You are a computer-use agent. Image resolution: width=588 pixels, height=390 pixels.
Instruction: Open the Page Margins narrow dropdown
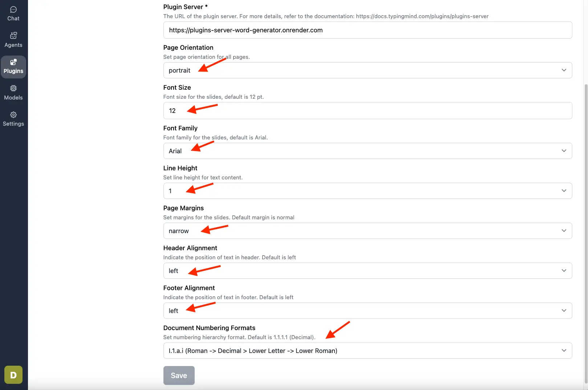click(368, 231)
